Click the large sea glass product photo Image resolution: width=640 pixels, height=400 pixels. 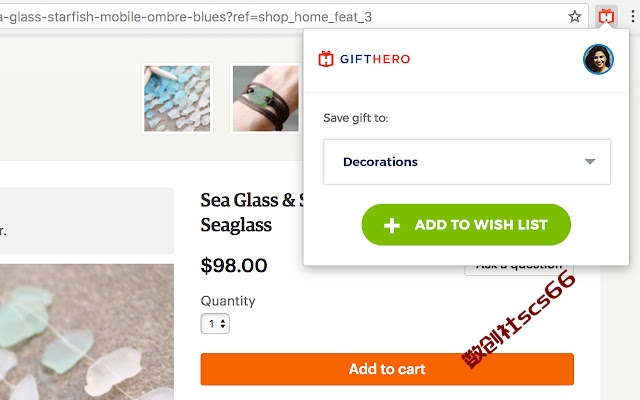(x=87, y=332)
